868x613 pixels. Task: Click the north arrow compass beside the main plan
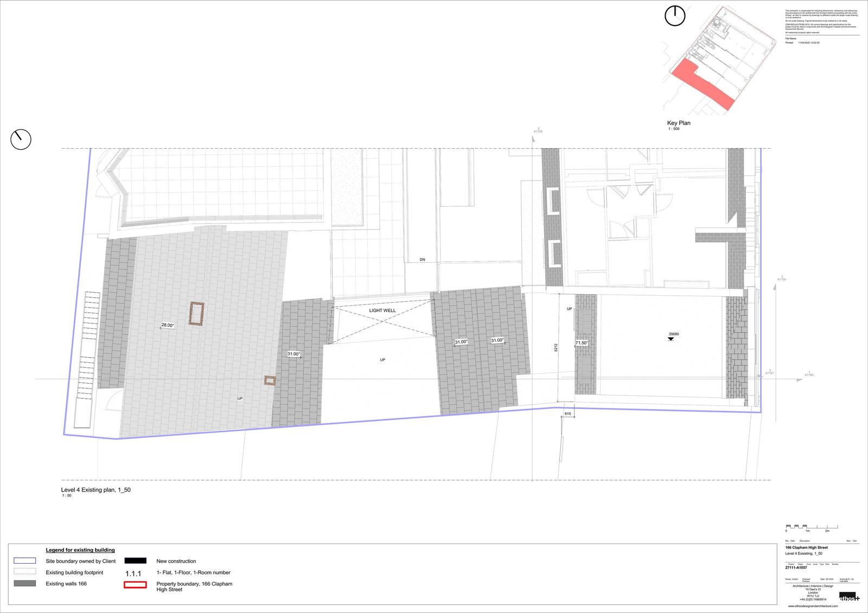click(x=21, y=139)
